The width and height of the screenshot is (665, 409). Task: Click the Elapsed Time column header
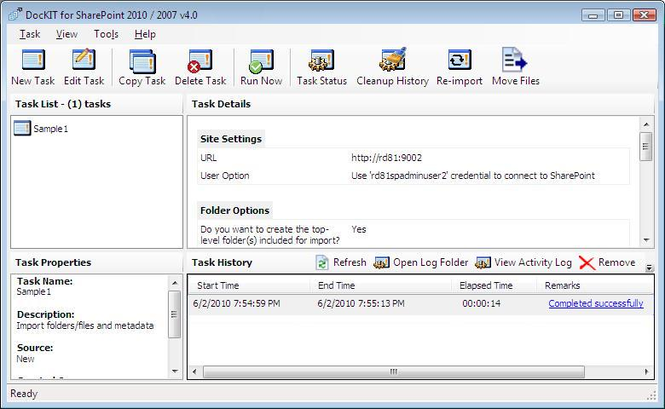pyautogui.click(x=494, y=286)
